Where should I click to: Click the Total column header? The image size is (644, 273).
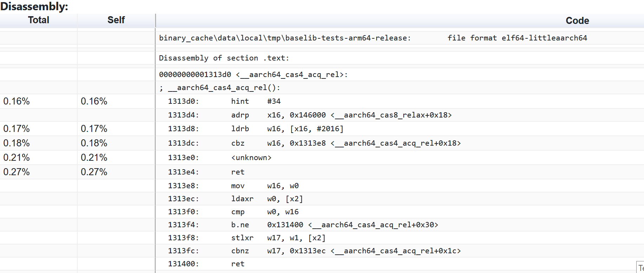pos(39,20)
